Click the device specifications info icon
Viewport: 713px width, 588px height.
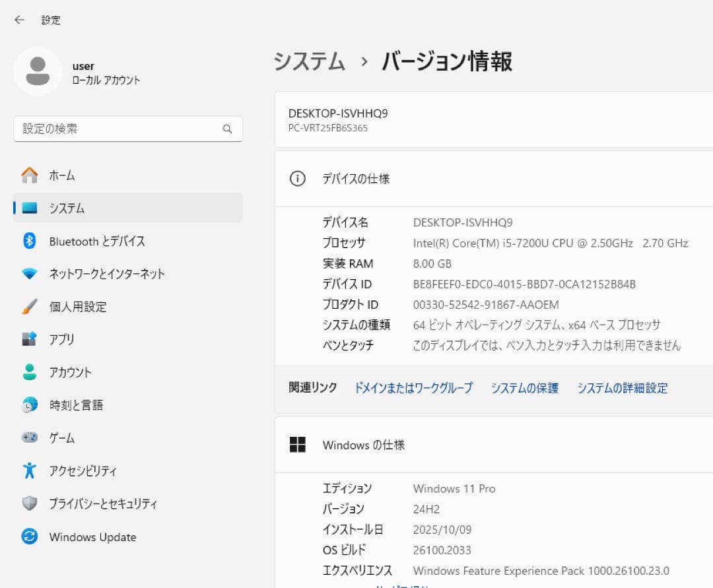[x=297, y=179]
